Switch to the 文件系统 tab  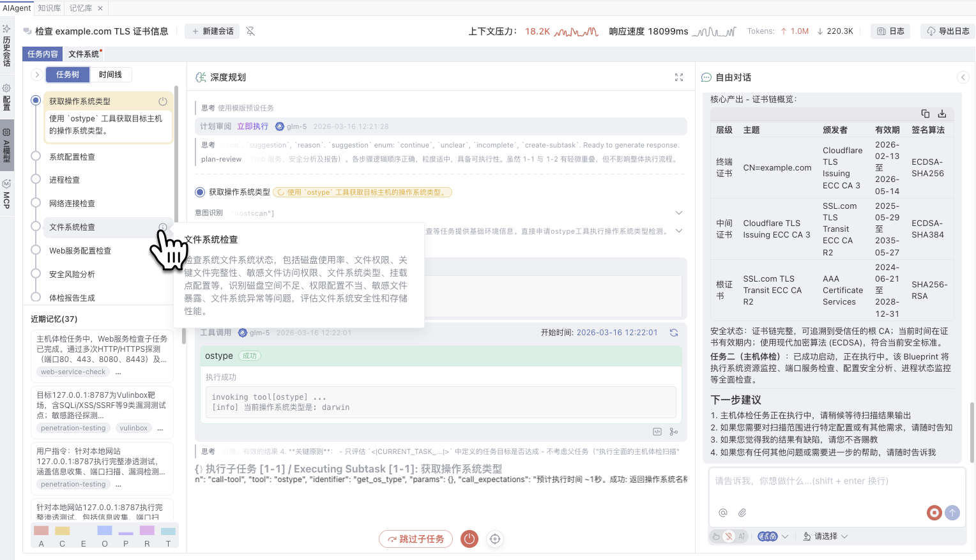coord(84,54)
